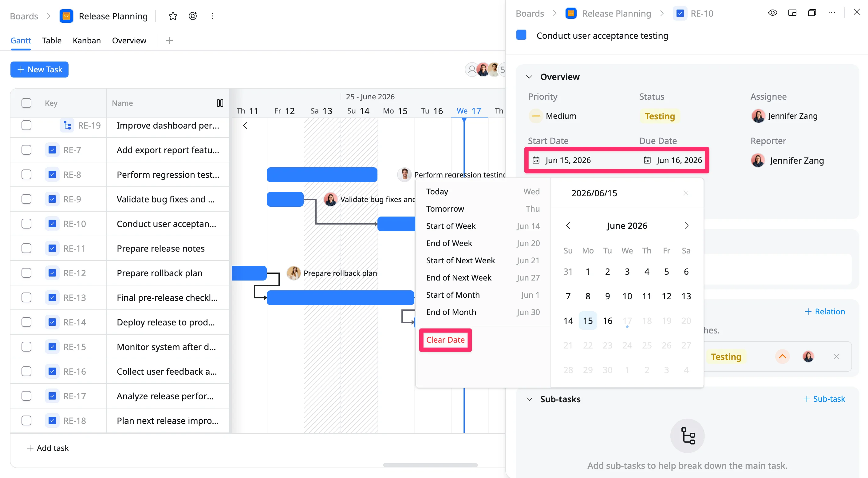Select the RE-15 row checkbox

coord(26,347)
